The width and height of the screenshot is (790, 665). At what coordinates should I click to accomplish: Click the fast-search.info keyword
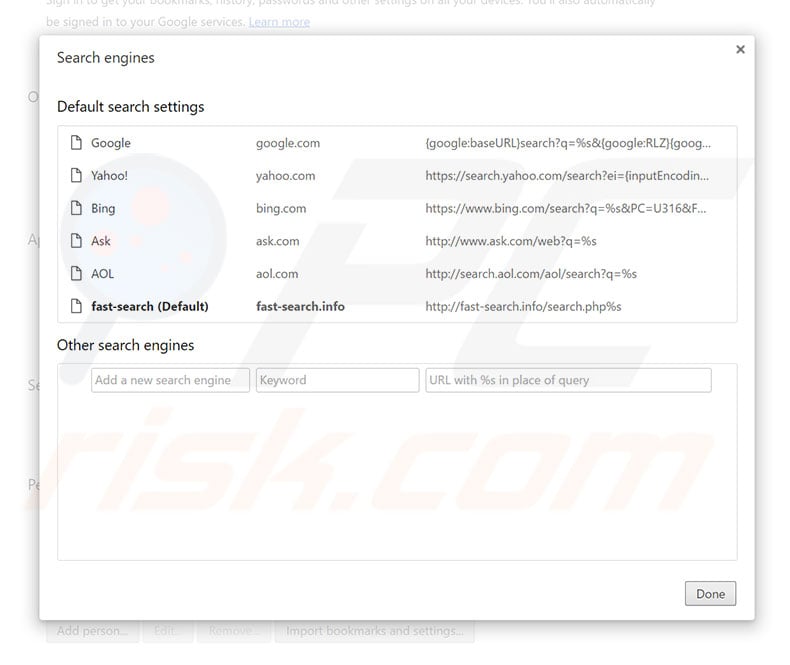pyautogui.click(x=300, y=306)
